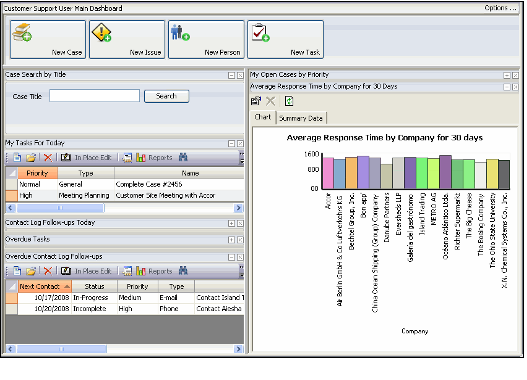
Task: Sort My Tasks by Type column
Action: click(x=86, y=173)
